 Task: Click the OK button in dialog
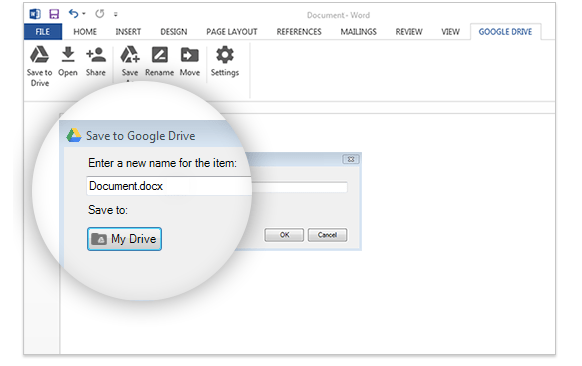point(284,235)
